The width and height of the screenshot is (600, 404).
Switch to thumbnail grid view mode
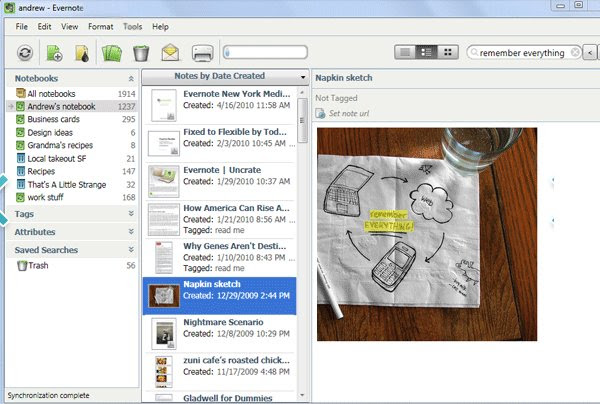(448, 52)
